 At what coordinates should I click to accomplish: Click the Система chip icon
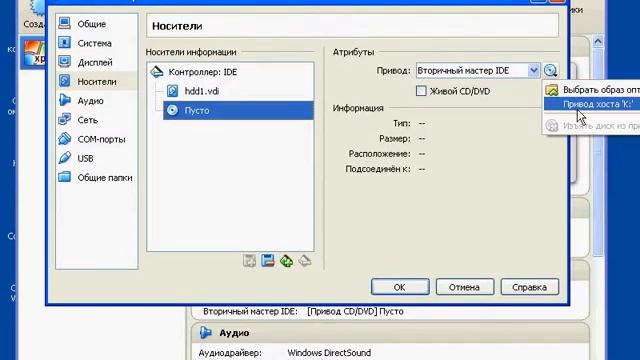[x=64, y=42]
